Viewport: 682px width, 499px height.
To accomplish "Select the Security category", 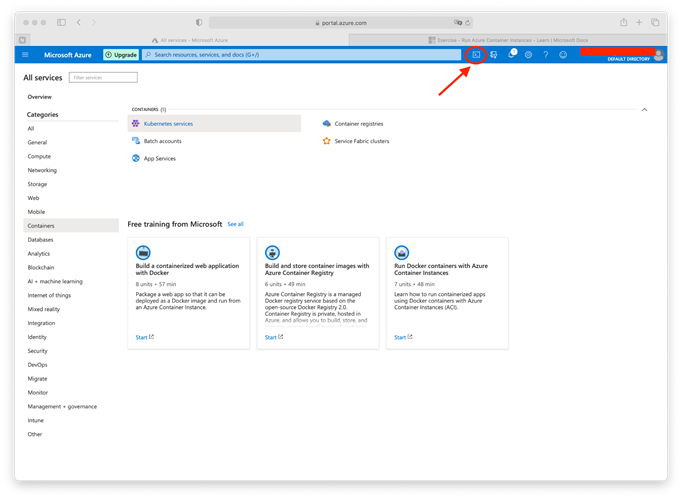I will click(37, 351).
